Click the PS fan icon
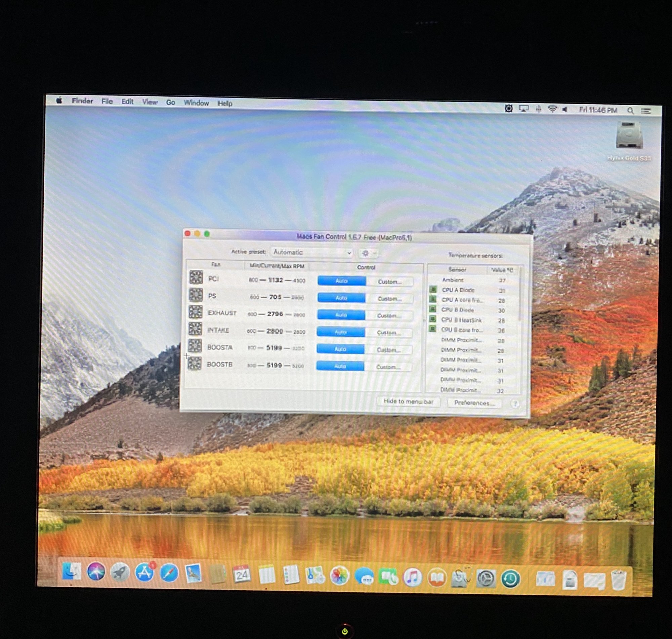Image resolution: width=672 pixels, height=639 pixels. [196, 295]
